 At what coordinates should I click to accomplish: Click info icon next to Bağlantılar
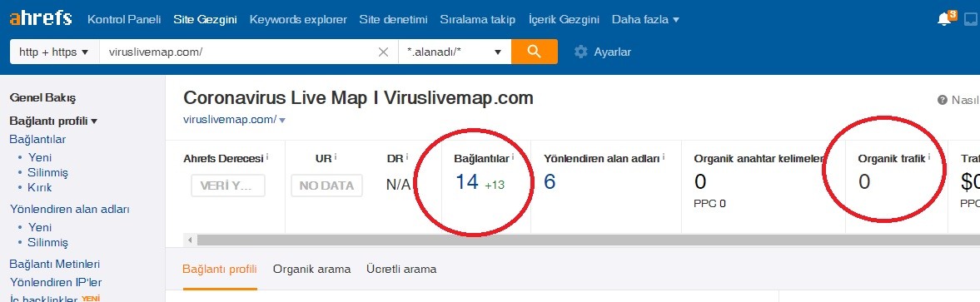click(x=513, y=157)
